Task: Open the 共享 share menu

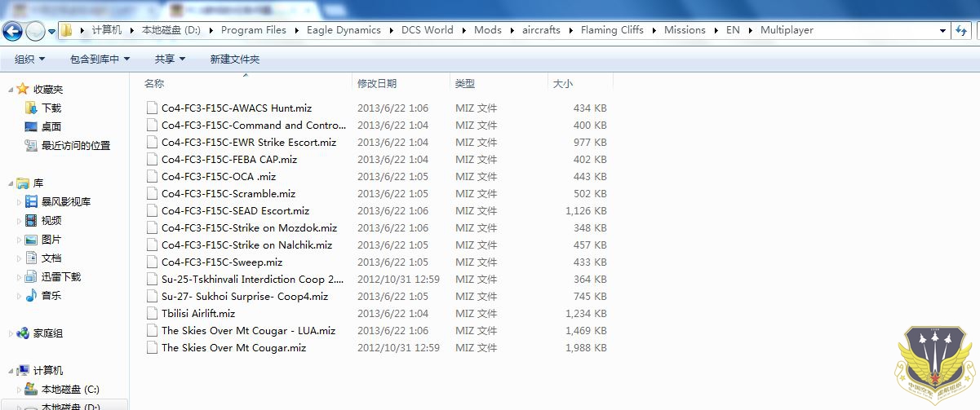Action: coord(170,59)
